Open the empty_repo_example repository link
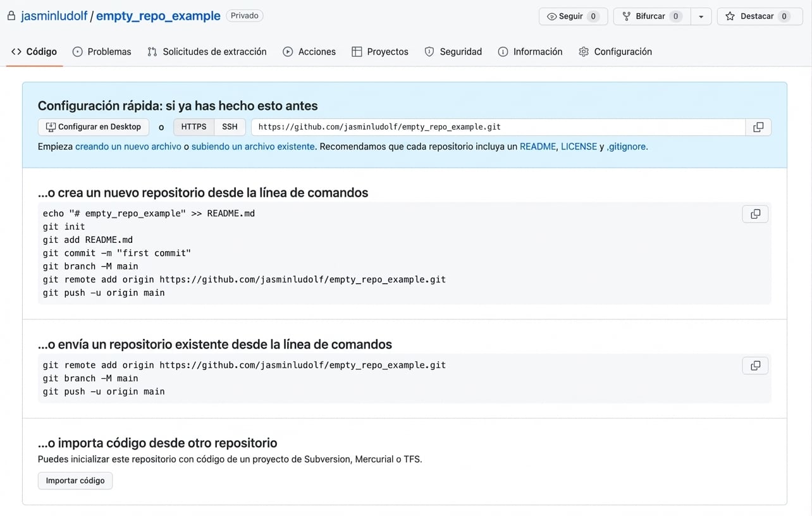The height and width of the screenshot is (516, 812). coord(158,16)
